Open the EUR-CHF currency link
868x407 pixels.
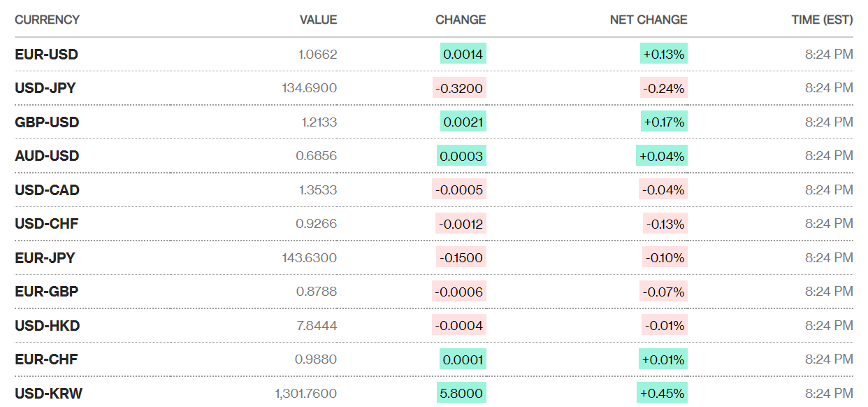click(x=46, y=359)
